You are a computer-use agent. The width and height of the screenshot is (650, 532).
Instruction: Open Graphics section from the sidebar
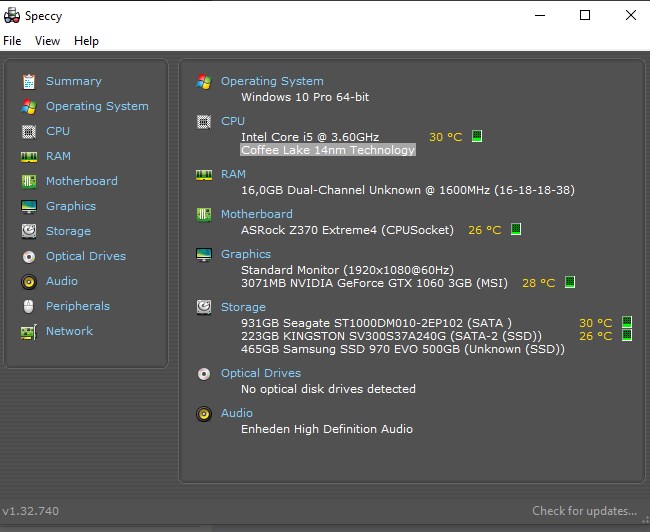[70, 206]
